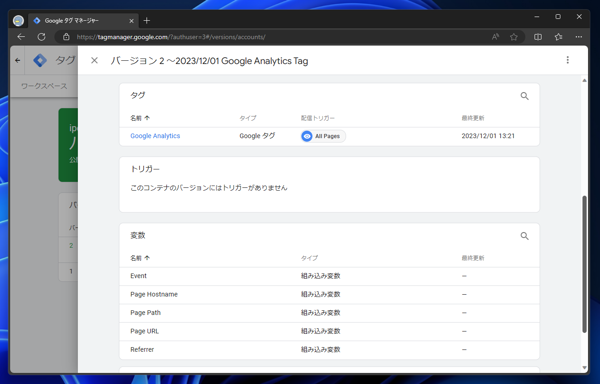Close the Google タグ マネージャー tab
Screen dimensions: 600x384
click(131, 21)
